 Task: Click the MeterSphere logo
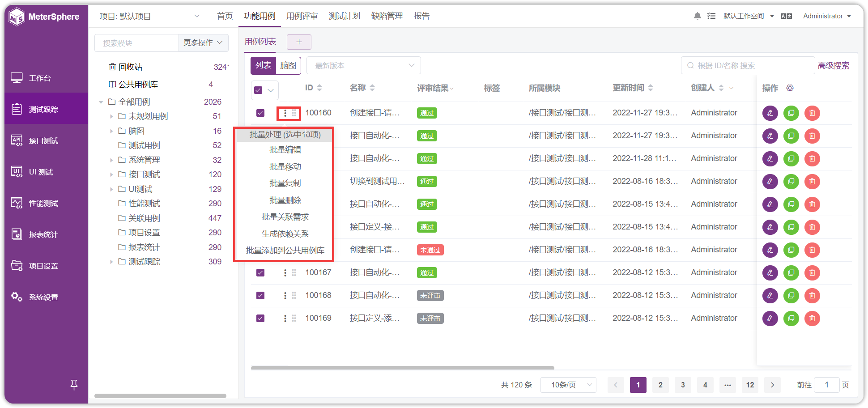44,17
